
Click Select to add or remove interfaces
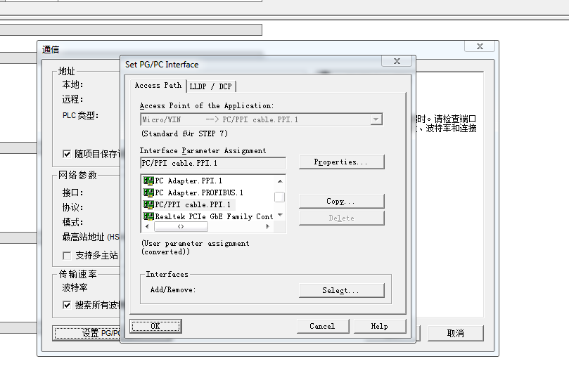pos(341,290)
